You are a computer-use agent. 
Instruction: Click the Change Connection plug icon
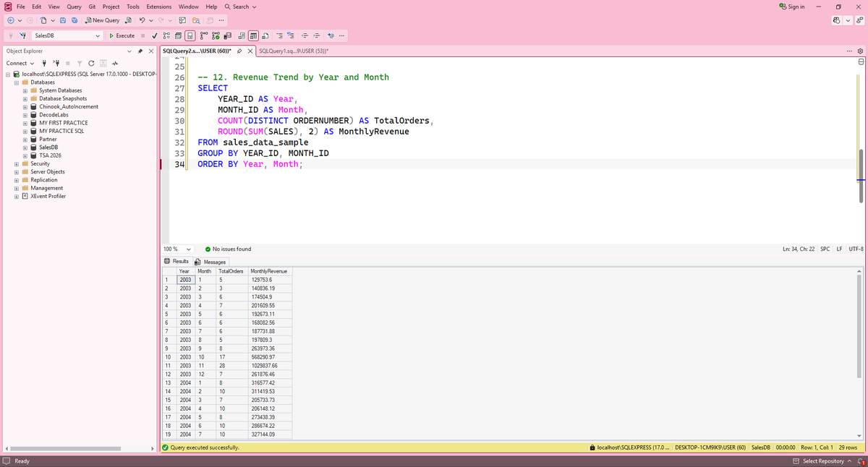(x=22, y=35)
